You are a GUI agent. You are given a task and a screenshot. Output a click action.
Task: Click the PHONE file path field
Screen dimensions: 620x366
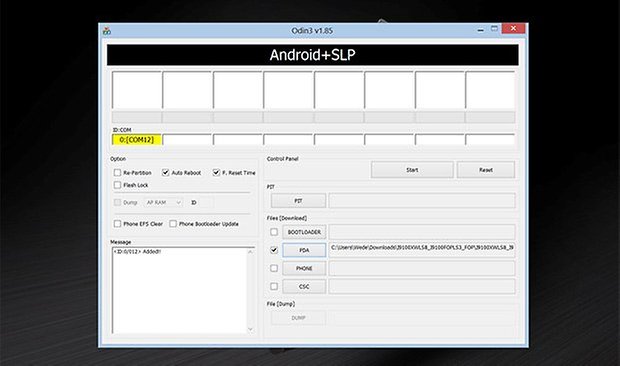[x=422, y=268]
